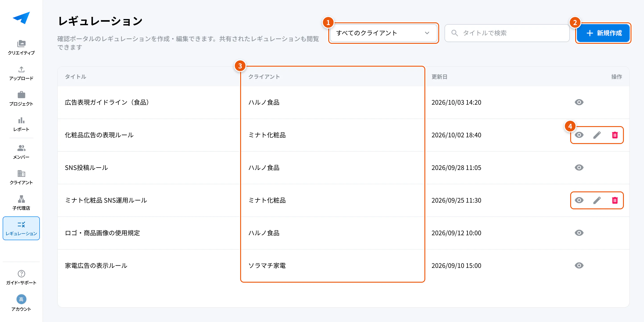View 家電広告の表示ルール via eye icon

579,265
